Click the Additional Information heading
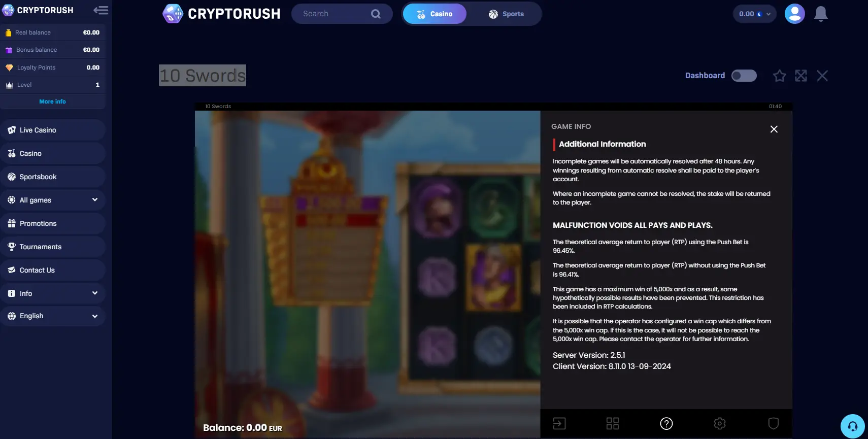The width and height of the screenshot is (868, 439). [602, 144]
